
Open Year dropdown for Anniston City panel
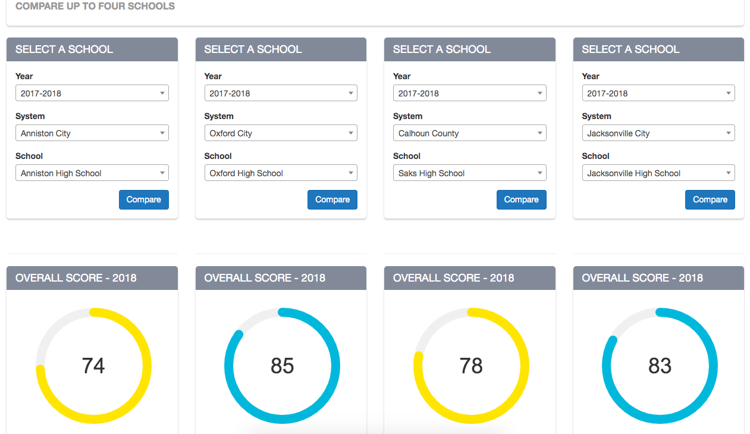(x=92, y=93)
